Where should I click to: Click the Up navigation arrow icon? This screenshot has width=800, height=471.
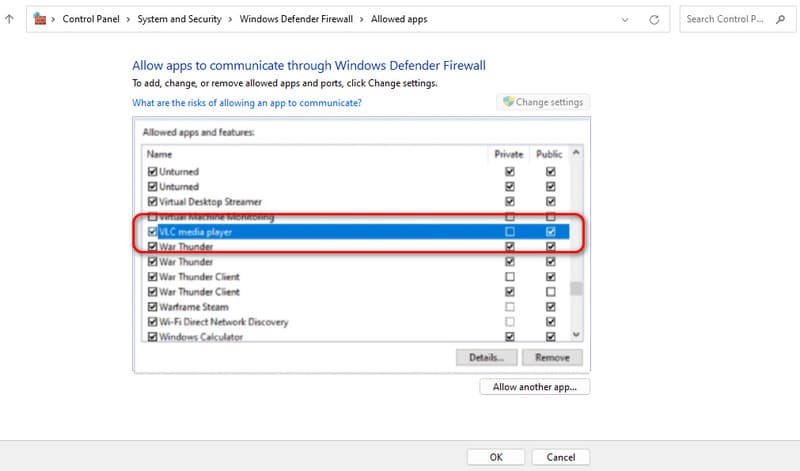pyautogui.click(x=9, y=19)
